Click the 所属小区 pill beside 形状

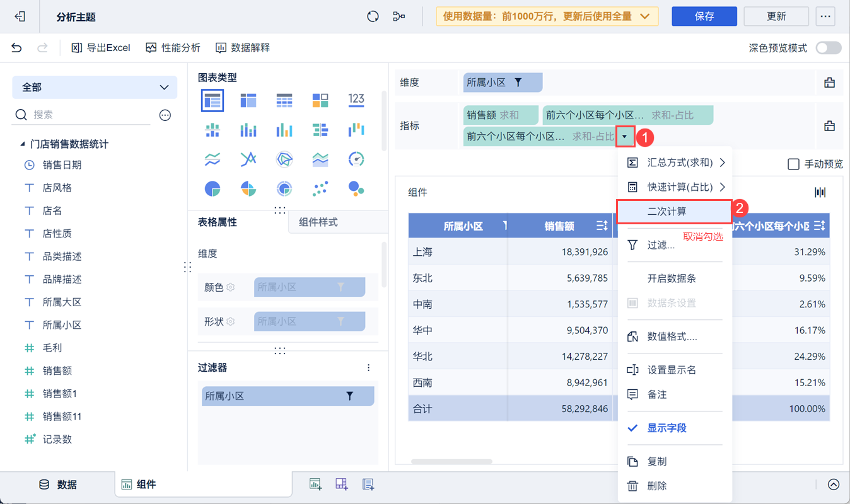click(x=310, y=321)
